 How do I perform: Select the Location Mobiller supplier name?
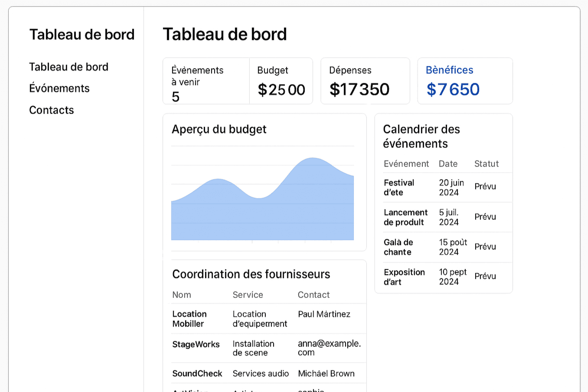189,319
